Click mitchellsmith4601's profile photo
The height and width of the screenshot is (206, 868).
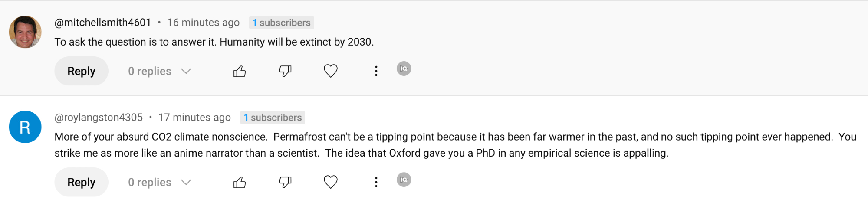(x=25, y=32)
